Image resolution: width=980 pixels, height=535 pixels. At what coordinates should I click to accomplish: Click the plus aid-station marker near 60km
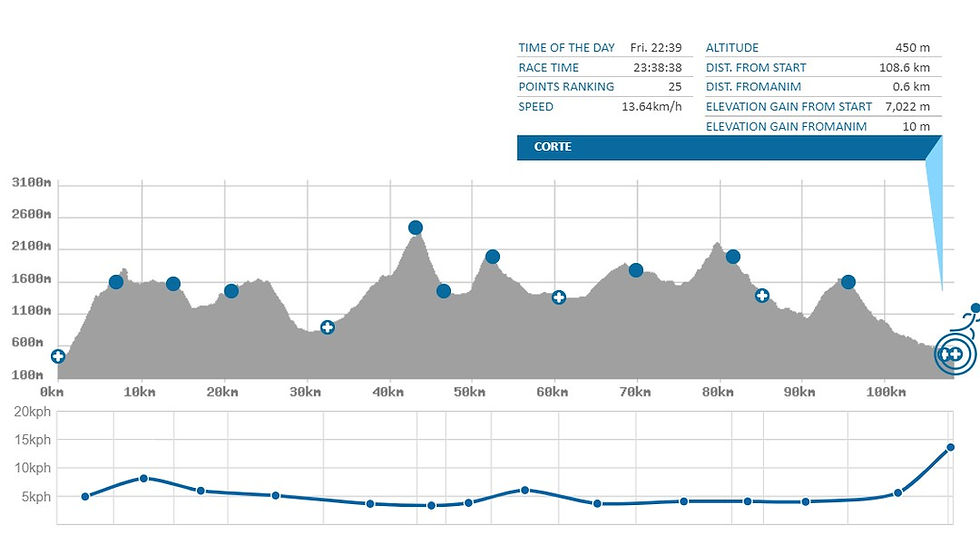click(559, 297)
